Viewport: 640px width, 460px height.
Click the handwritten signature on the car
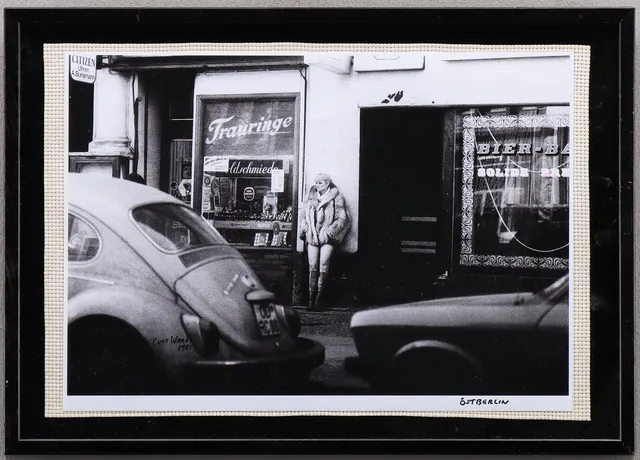coord(171,342)
